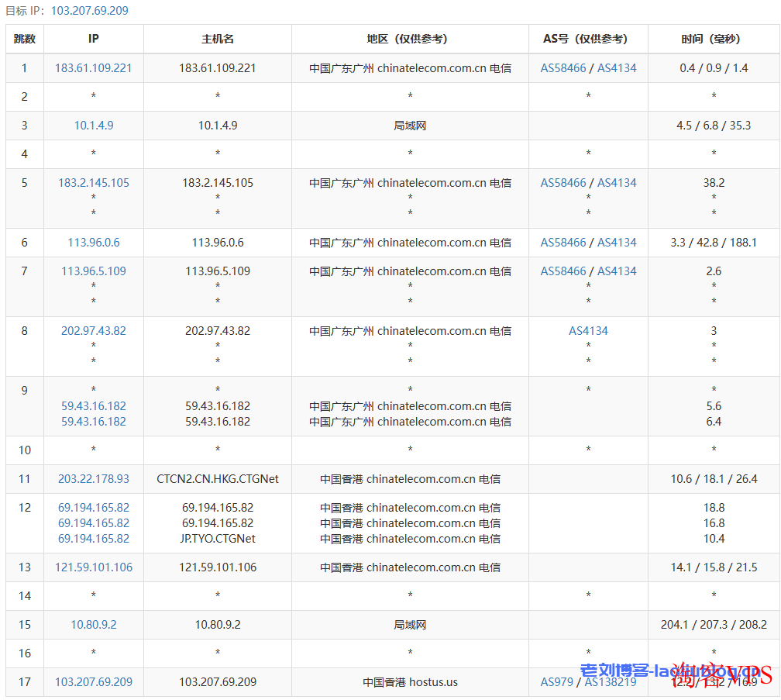Screen dimensions: 781x700
Task: Open 69.194.165.82 link on the JP.TYO.CTGNet line
Action: (x=94, y=539)
